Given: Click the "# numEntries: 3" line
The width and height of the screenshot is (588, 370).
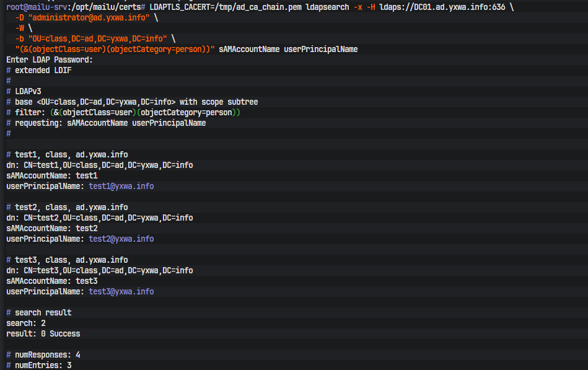Looking at the screenshot, I should tap(39, 365).
